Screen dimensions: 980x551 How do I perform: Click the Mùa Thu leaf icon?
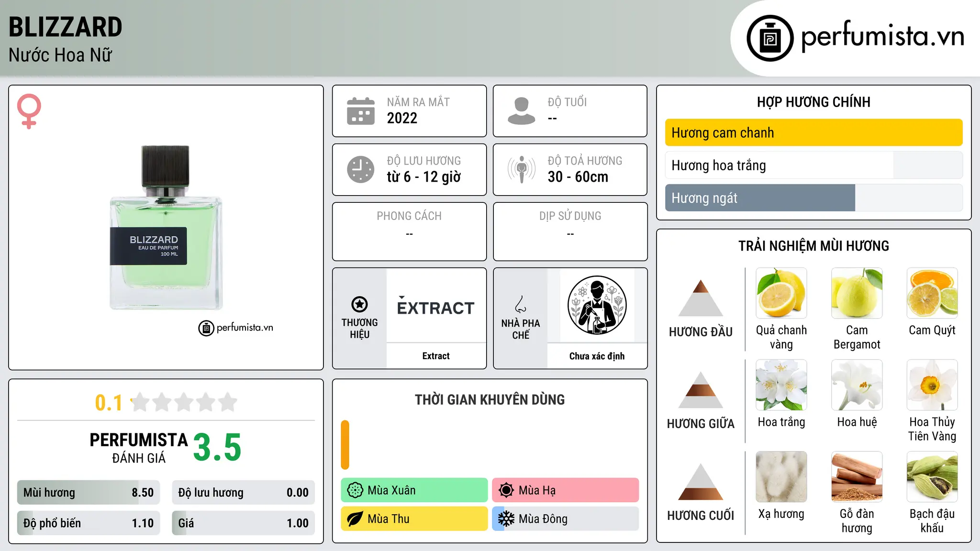(355, 519)
